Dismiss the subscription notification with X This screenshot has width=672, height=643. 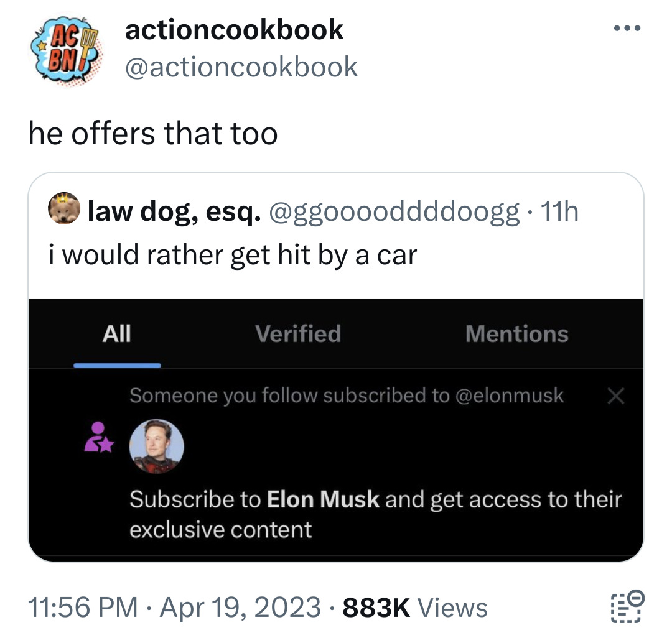tap(615, 396)
